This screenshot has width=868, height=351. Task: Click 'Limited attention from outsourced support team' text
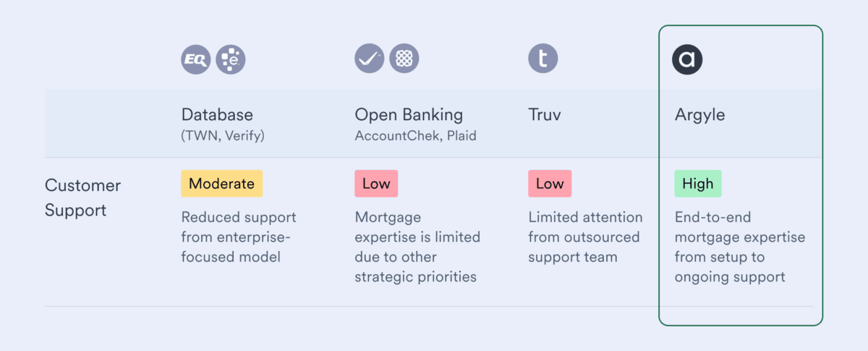click(x=585, y=237)
